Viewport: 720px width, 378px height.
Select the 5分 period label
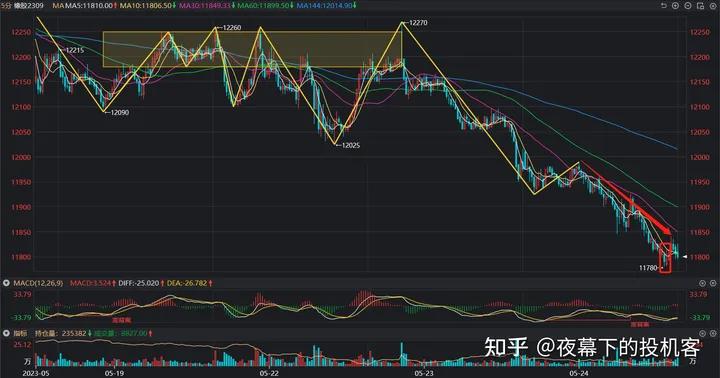click(6, 6)
